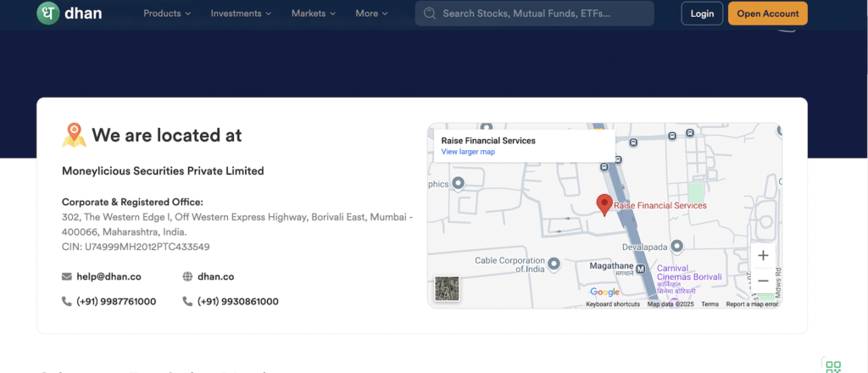Click the help@dhan.co email link

coord(109,276)
